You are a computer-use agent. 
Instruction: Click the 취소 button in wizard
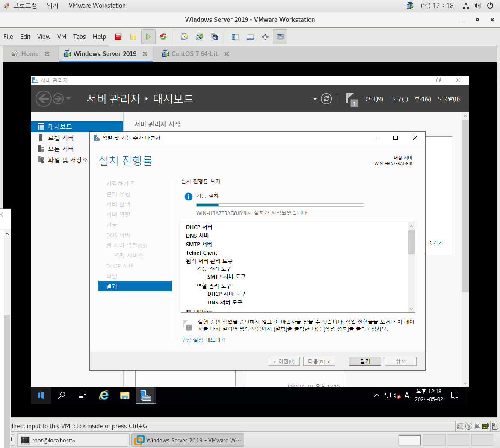400,361
